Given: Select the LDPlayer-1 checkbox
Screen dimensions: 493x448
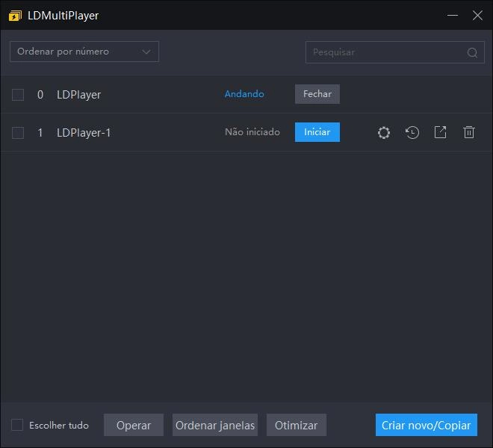Looking at the screenshot, I should (x=18, y=133).
